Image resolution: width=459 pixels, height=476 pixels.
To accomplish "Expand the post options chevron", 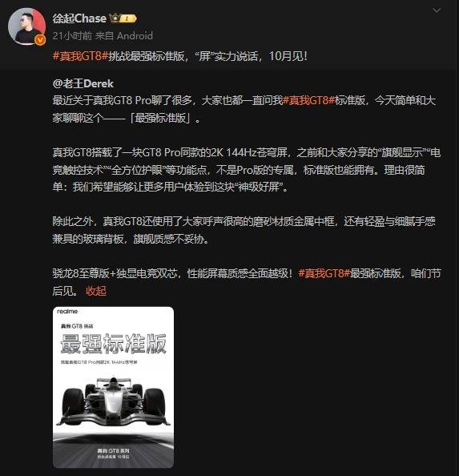I will click(437, 10).
